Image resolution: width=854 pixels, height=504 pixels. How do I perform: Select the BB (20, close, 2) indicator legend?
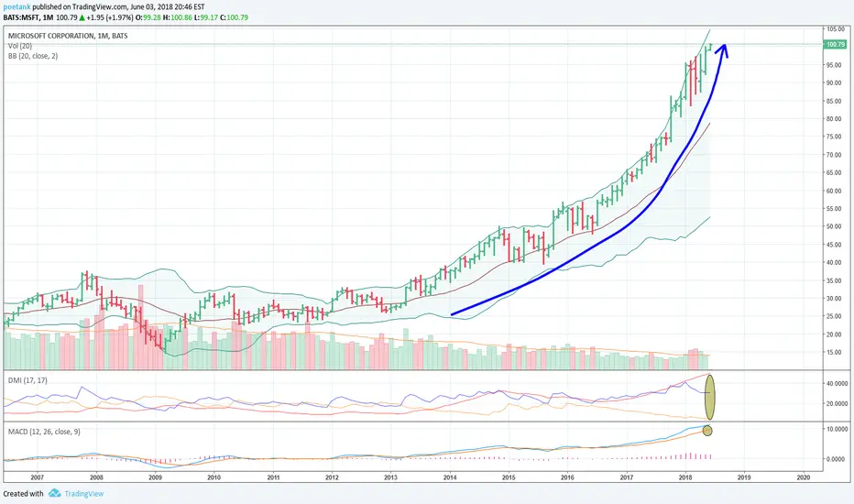point(33,56)
